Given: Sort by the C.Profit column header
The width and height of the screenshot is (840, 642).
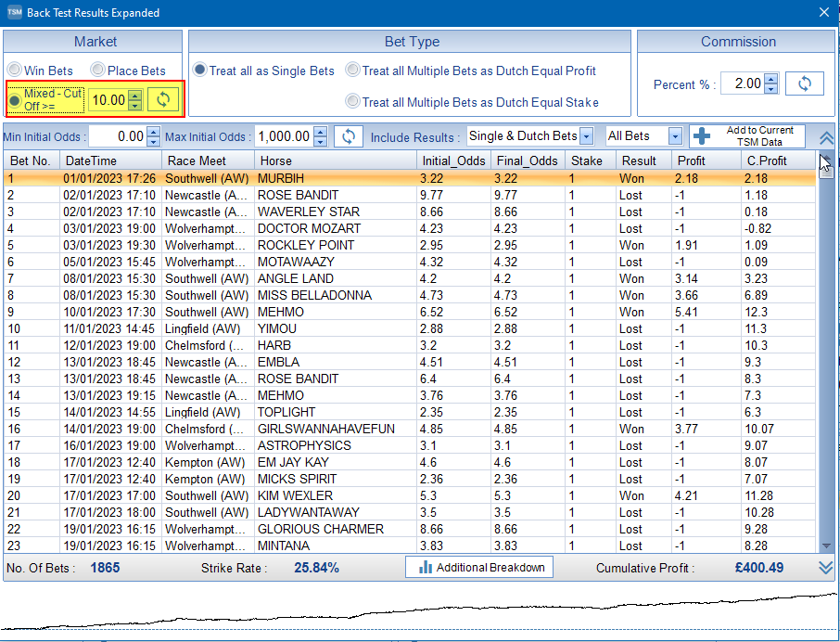Looking at the screenshot, I should coord(766,160).
